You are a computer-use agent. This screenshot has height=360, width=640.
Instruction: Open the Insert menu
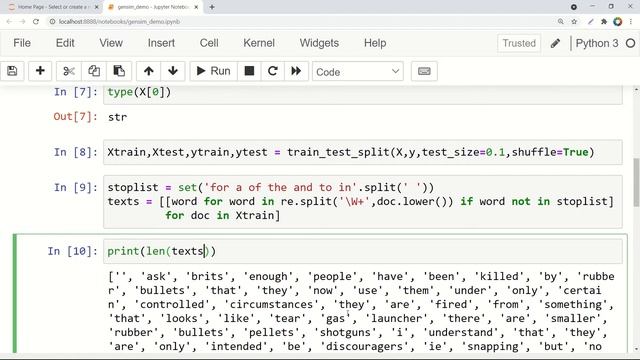161,43
